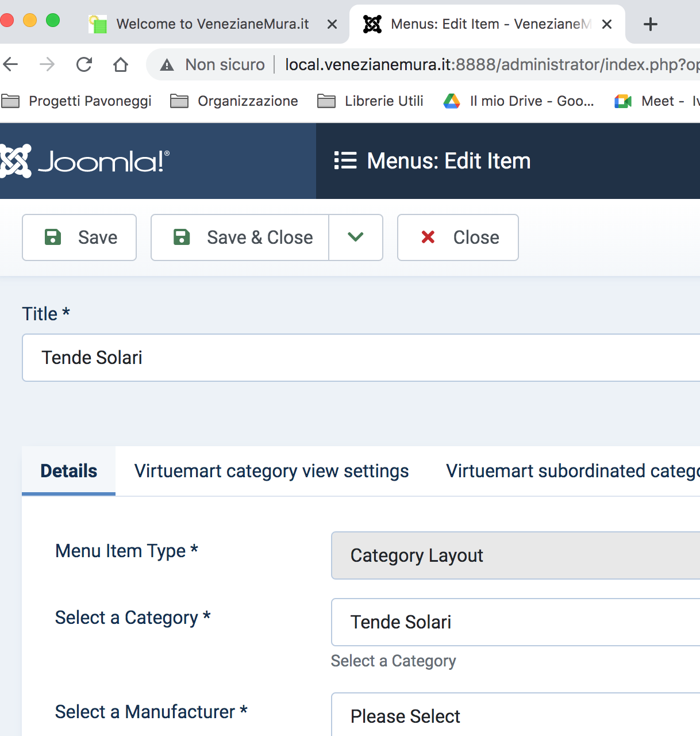Click the Menu Item Type label
Image resolution: width=700 pixels, height=736 pixels.
pos(126,551)
